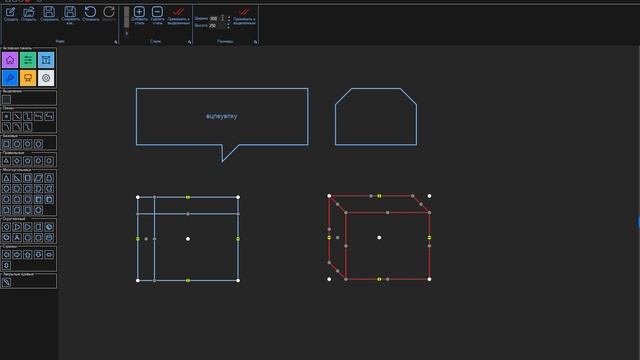Image resolution: width=640 pixels, height=360 pixels.
Task: Click the greyed-out Redo arrow icon
Action: coord(109,12)
